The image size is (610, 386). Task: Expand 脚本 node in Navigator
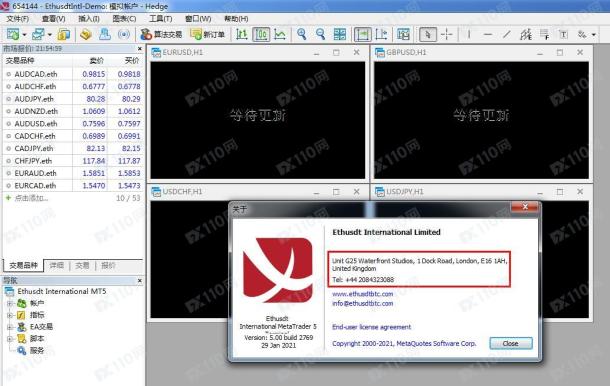tap(10, 339)
